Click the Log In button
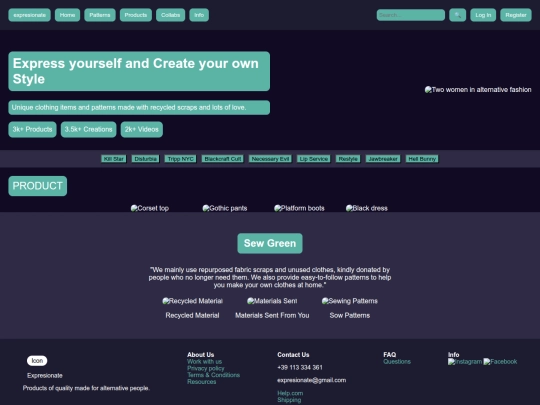540x405 pixels. [483, 15]
